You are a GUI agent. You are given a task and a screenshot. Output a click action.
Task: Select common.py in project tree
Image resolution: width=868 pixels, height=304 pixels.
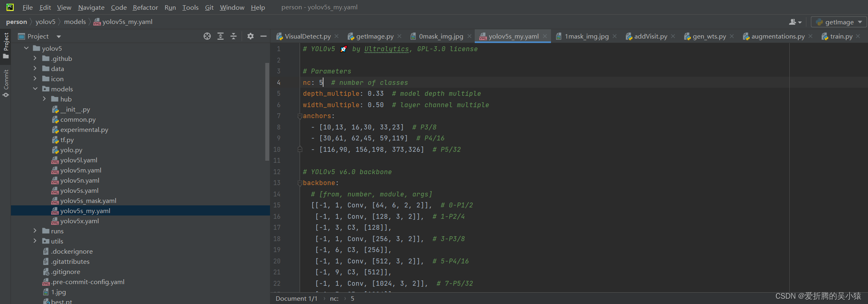[x=78, y=119]
